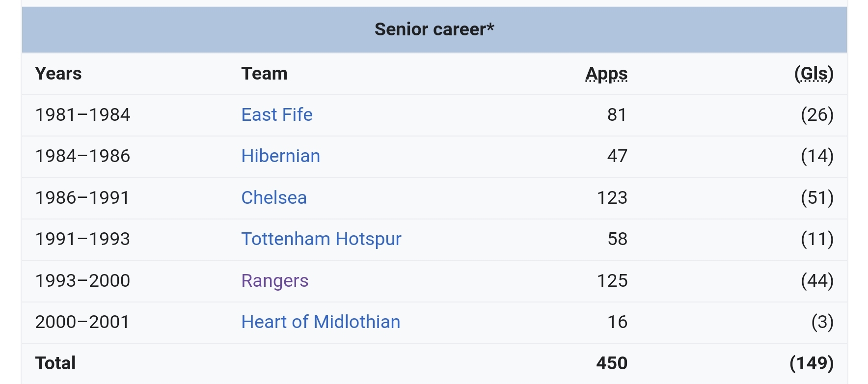Image resolution: width=868 pixels, height=384 pixels.
Task: Click the total appearances value 450
Action: 612,363
